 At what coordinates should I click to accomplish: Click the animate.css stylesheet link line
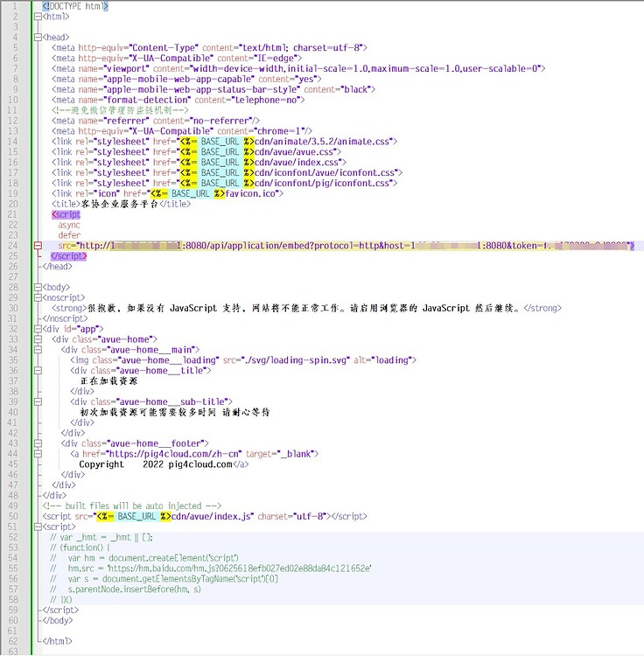(x=224, y=142)
